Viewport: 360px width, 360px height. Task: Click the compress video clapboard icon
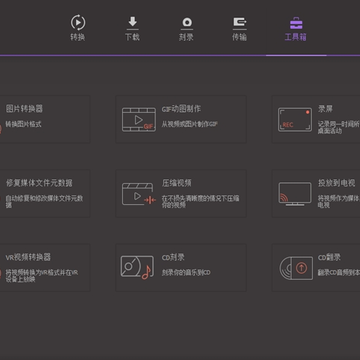tap(139, 194)
